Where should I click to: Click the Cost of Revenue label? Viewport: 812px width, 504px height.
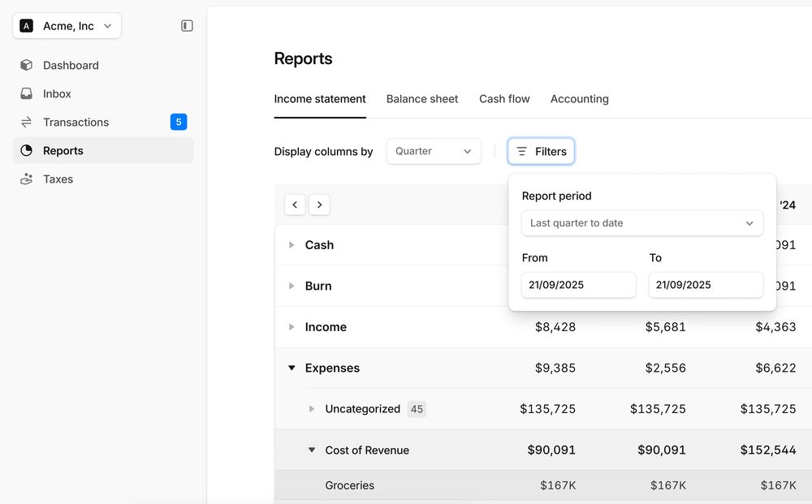pyautogui.click(x=367, y=450)
